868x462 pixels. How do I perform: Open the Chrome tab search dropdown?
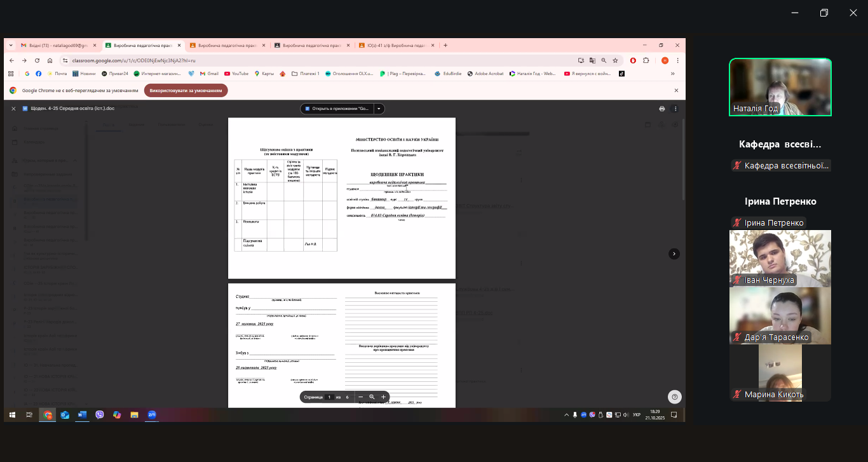click(x=11, y=46)
